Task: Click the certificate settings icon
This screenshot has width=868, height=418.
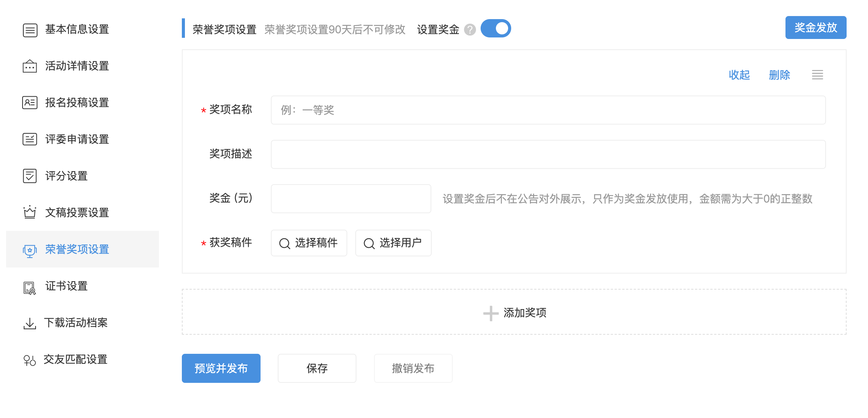Action: click(30, 288)
